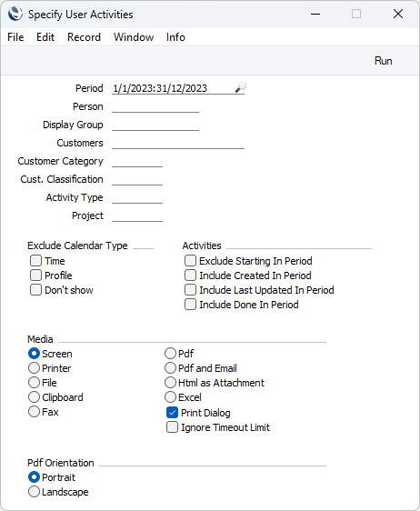This screenshot has width=420, height=511.
Task: Tick the Time calendar type checkbox
Action: coord(35,261)
